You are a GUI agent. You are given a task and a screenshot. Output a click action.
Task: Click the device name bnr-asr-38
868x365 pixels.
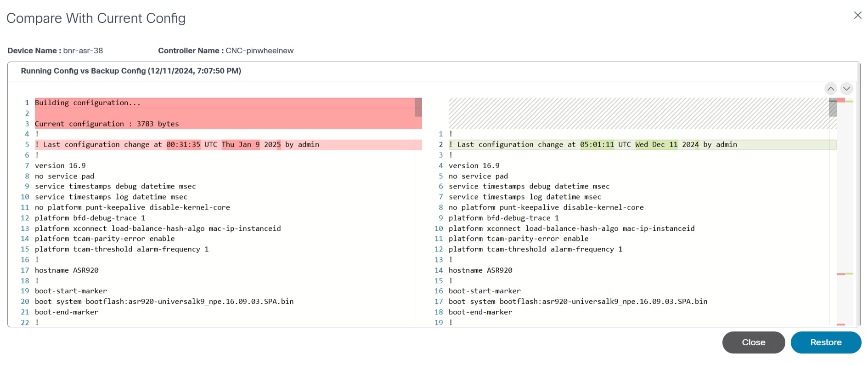tap(83, 51)
